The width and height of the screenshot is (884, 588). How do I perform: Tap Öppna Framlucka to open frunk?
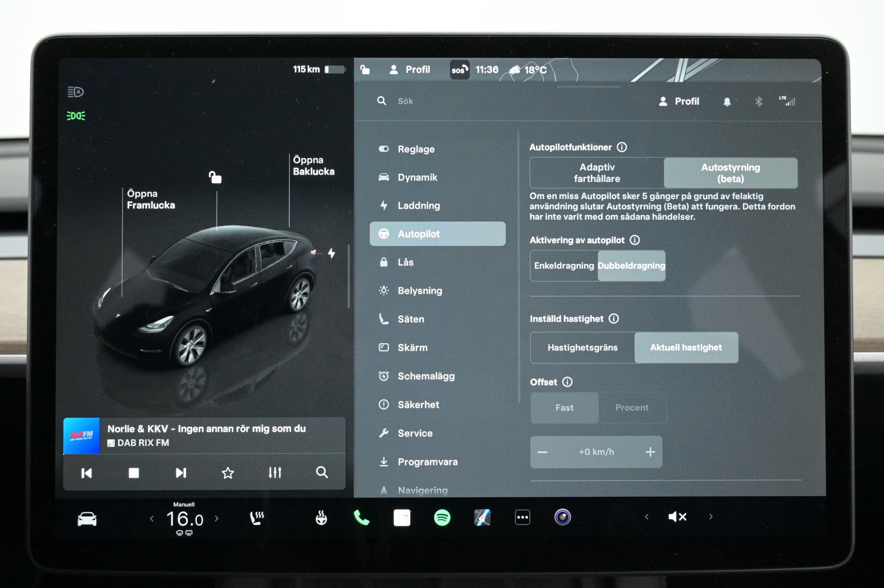pyautogui.click(x=151, y=199)
